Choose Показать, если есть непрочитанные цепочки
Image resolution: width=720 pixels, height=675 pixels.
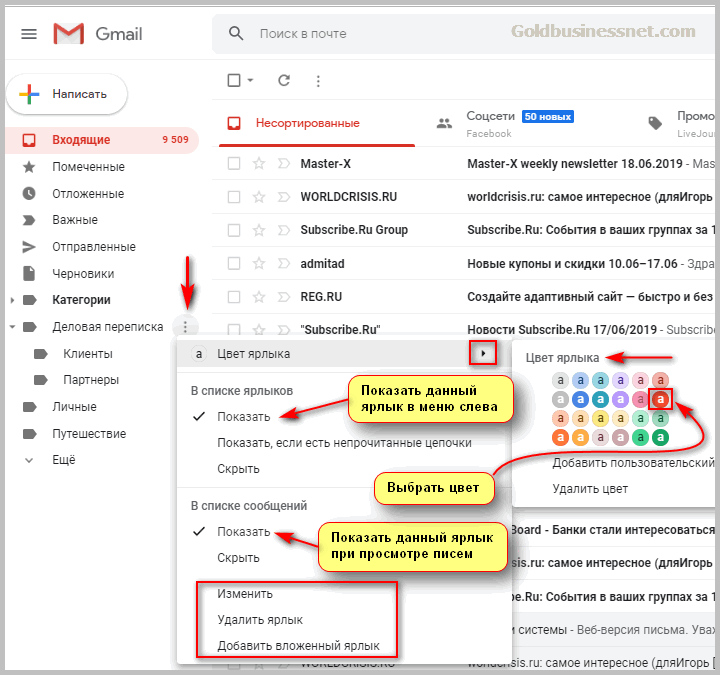tap(344, 443)
